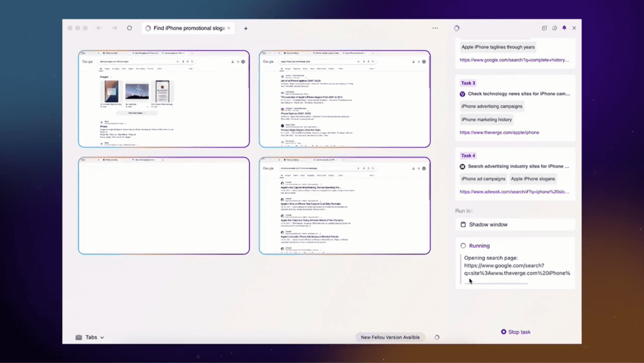
Task: Click the Tabs briefcase icon
Action: (x=79, y=337)
